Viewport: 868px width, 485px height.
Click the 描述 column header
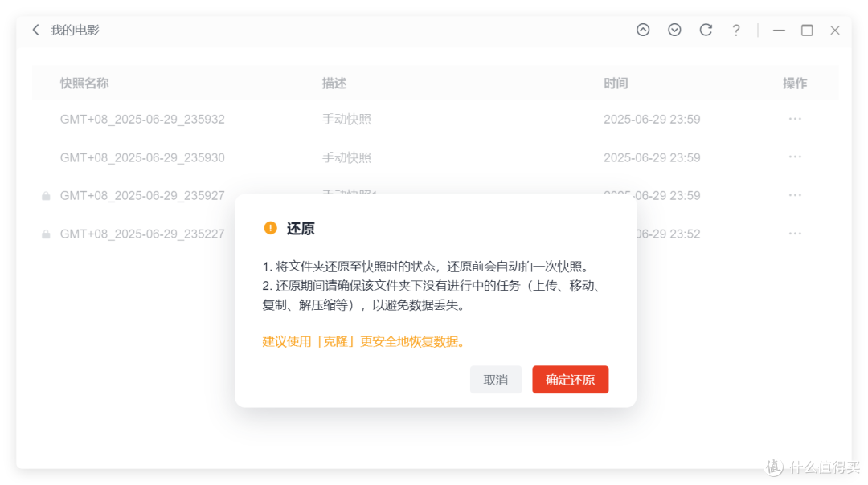pos(334,84)
